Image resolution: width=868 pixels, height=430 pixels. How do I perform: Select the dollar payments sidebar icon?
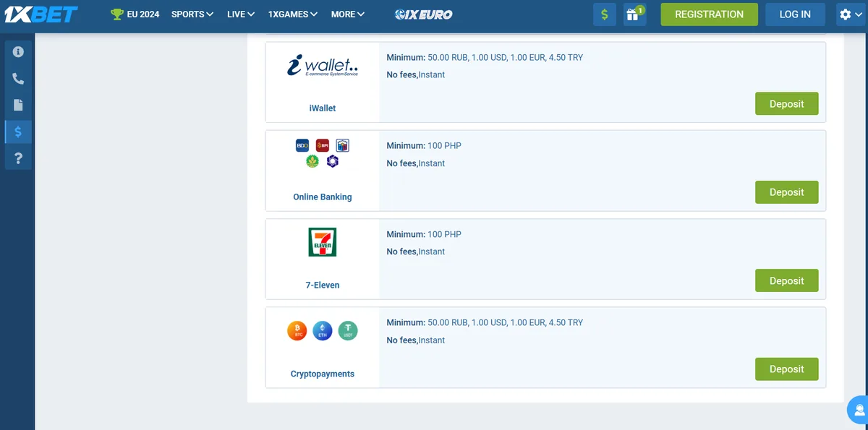click(18, 132)
